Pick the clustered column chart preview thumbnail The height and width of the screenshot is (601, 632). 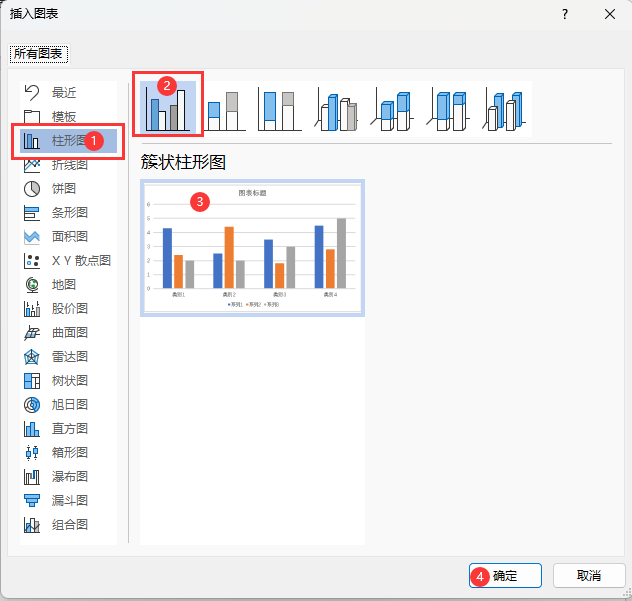click(253, 248)
